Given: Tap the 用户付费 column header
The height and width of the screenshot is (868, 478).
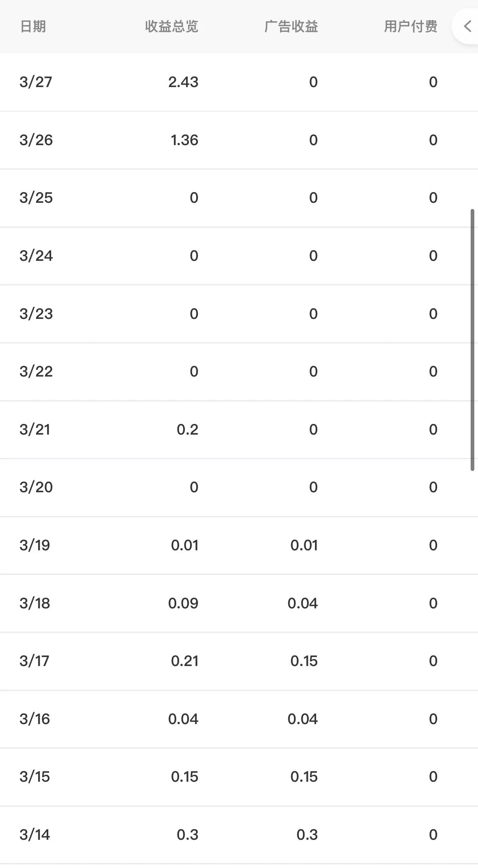Looking at the screenshot, I should 411,27.
